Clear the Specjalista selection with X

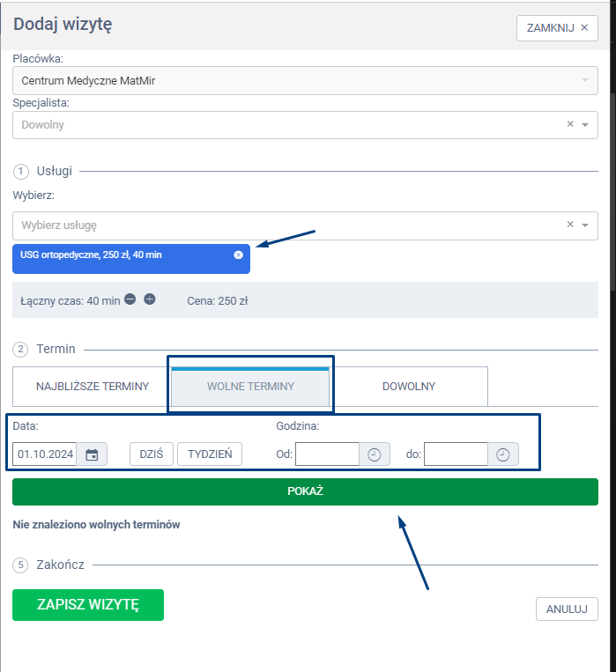tap(569, 124)
